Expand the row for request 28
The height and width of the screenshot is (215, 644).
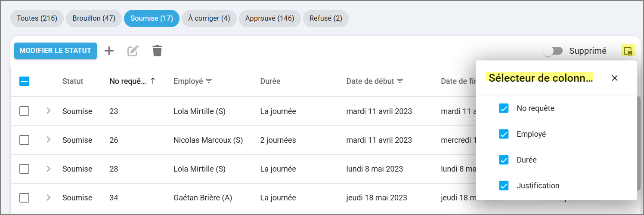(48, 169)
